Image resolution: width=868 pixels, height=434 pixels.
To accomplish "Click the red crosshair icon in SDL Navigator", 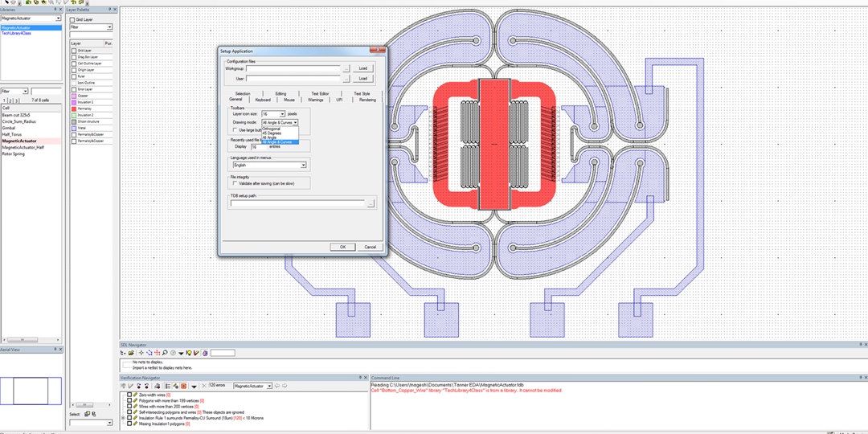I will (157, 353).
